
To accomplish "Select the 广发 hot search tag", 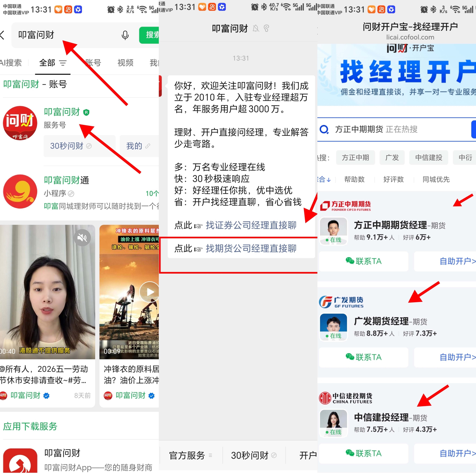I will (x=392, y=157).
